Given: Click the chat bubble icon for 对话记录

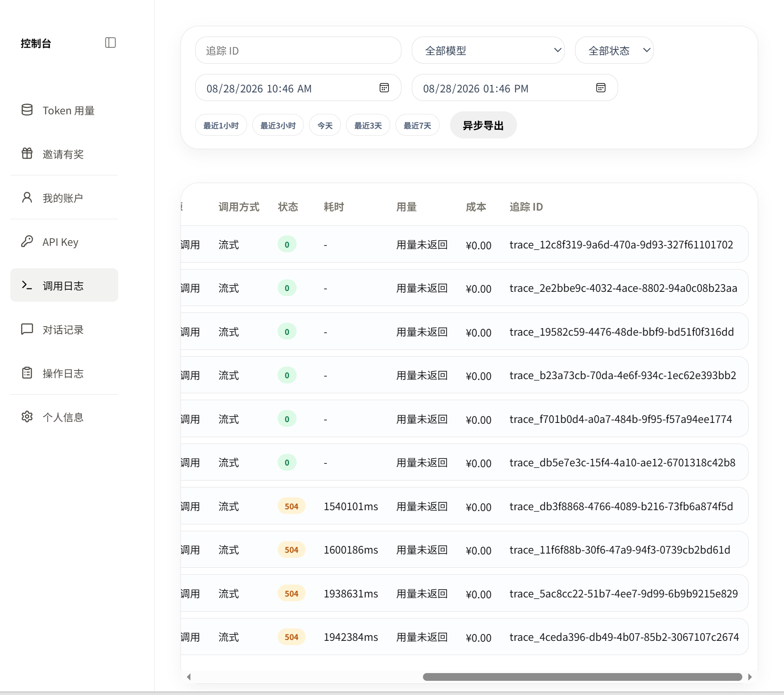Looking at the screenshot, I should pyautogui.click(x=27, y=329).
